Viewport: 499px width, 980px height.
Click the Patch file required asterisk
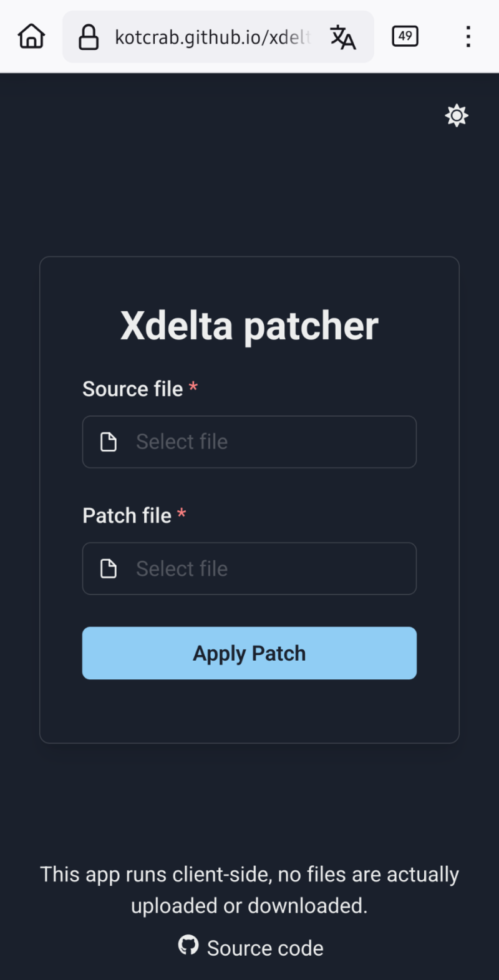click(x=182, y=513)
